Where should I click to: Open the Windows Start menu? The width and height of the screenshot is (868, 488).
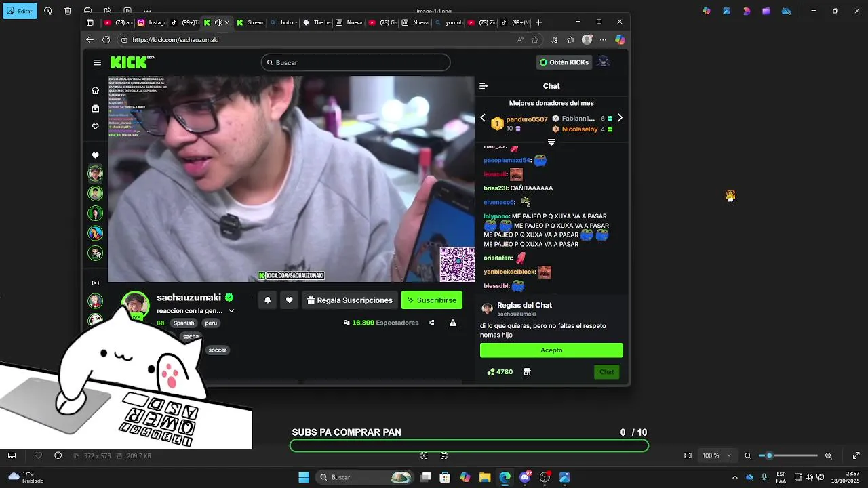[x=304, y=477]
